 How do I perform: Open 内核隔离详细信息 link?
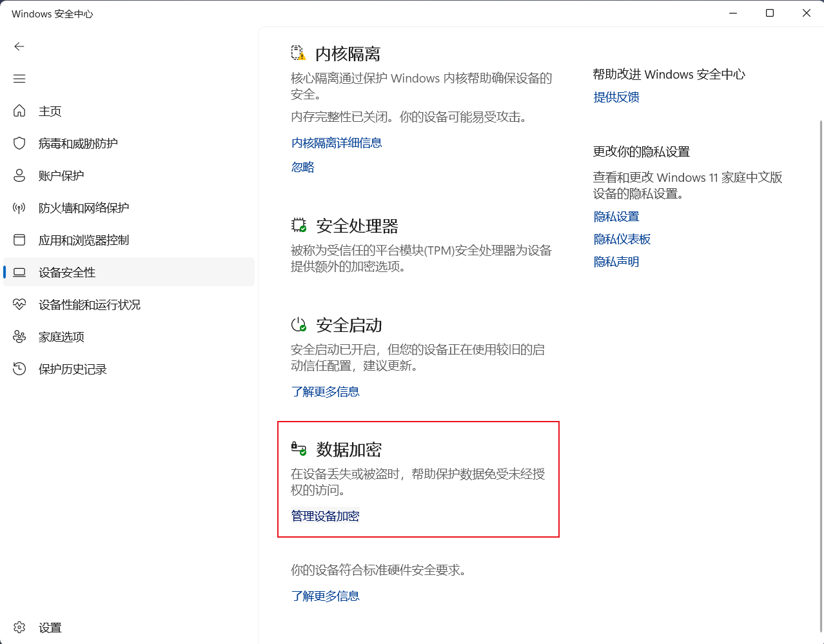pos(337,143)
